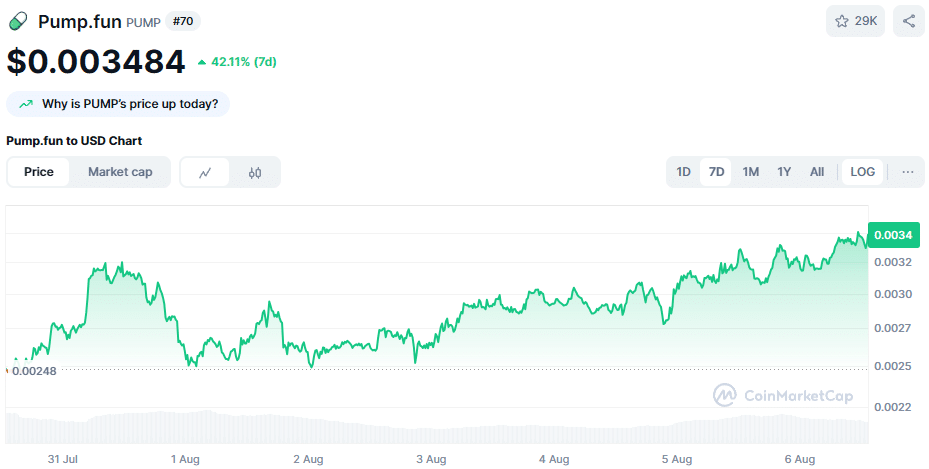The width and height of the screenshot is (929, 469).
Task: Click the 0.0027 y-axis label
Action: click(x=893, y=328)
